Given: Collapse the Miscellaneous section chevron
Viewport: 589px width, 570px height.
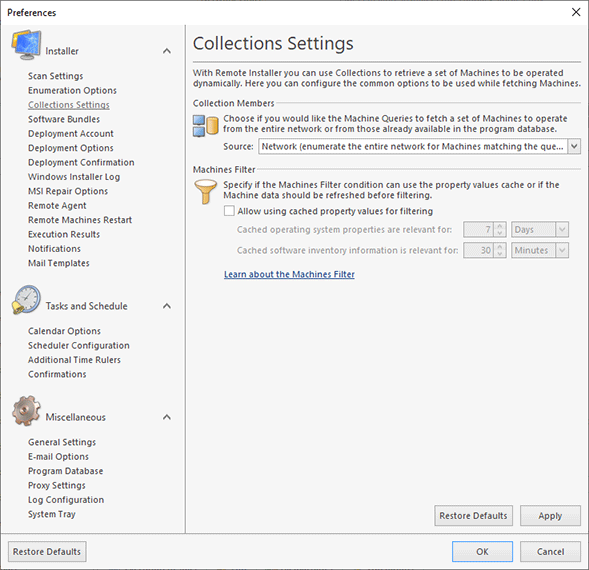Looking at the screenshot, I should point(167,417).
